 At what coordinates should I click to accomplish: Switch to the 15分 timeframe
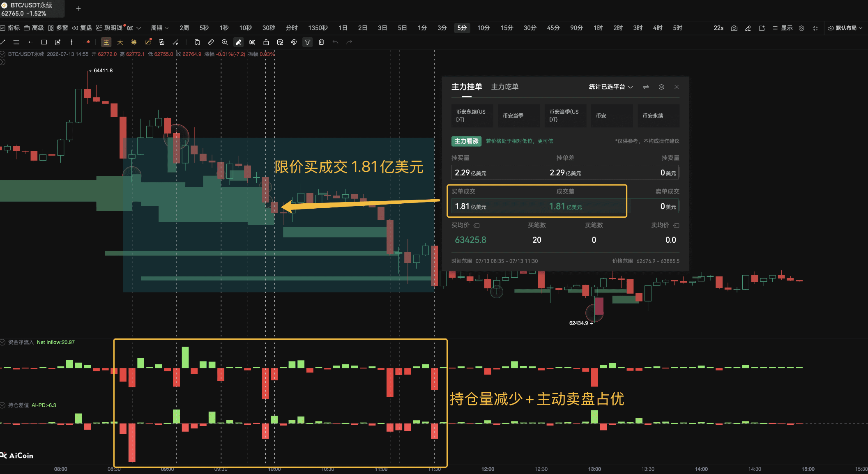(x=507, y=28)
